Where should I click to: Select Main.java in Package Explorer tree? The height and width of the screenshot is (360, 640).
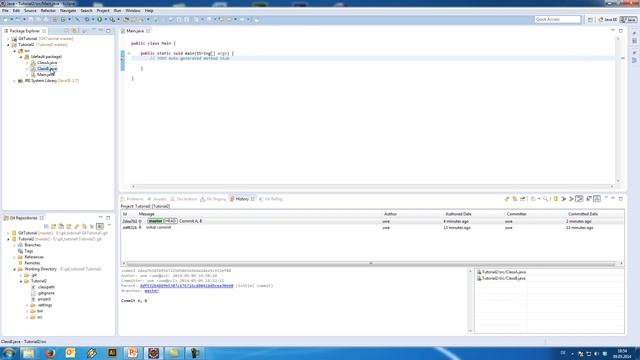click(45, 75)
